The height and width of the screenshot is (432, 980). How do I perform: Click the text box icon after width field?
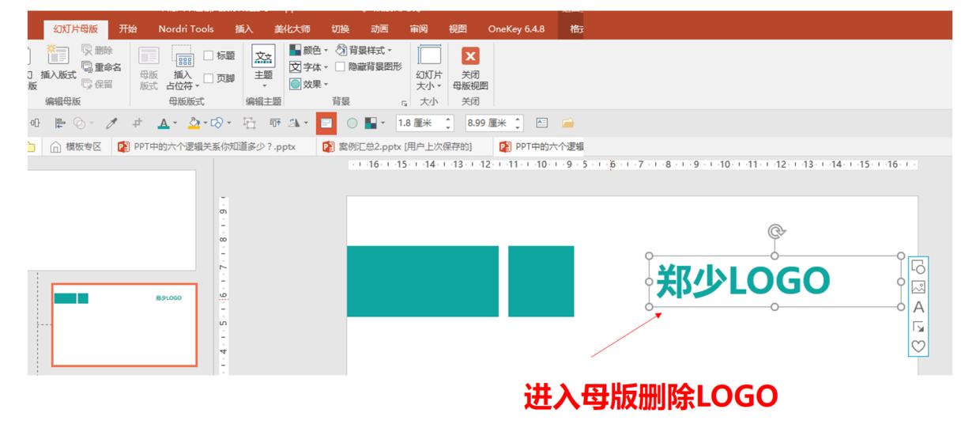tap(542, 123)
